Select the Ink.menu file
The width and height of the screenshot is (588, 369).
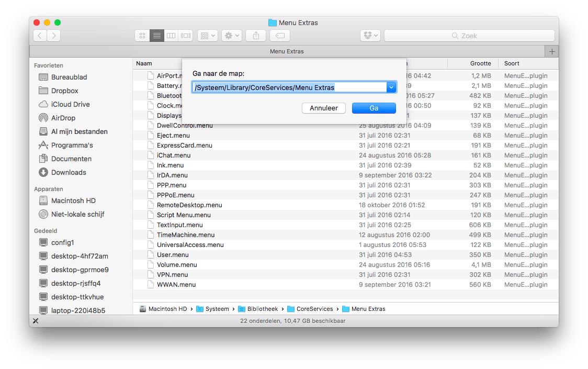point(170,165)
